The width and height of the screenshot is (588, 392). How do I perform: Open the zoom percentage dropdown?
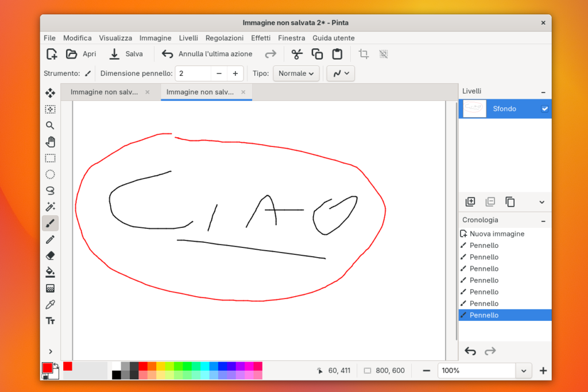[523, 371]
